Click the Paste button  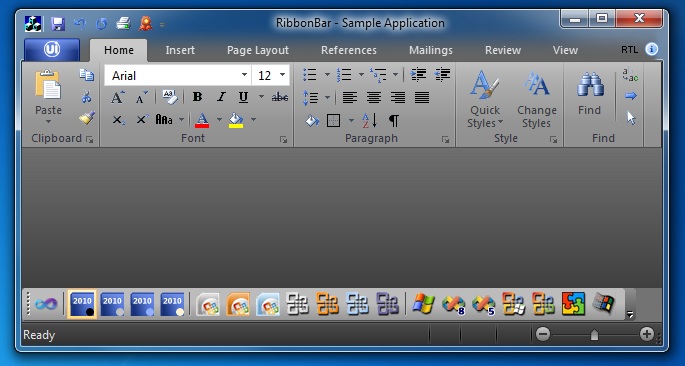point(48,97)
